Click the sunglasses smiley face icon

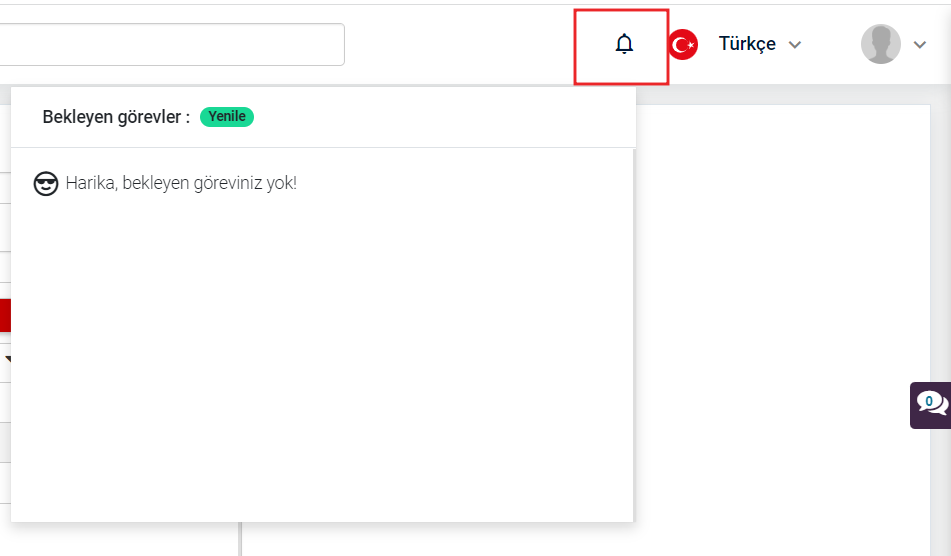coord(45,184)
